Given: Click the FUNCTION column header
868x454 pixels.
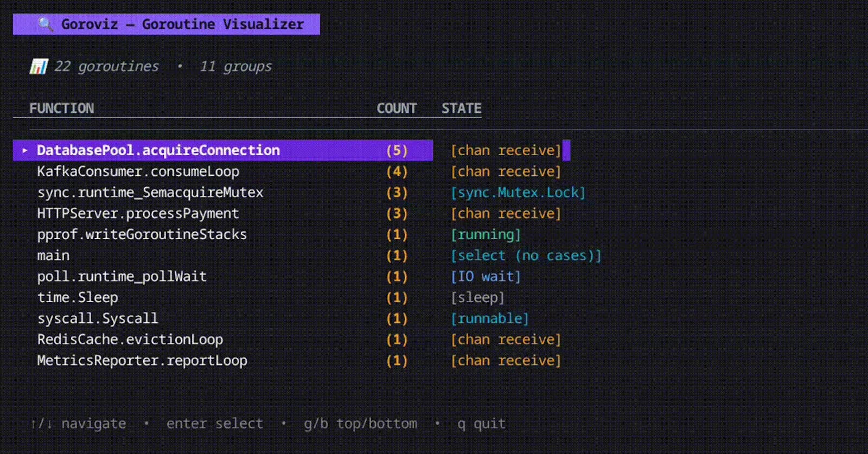Looking at the screenshot, I should pos(62,108).
